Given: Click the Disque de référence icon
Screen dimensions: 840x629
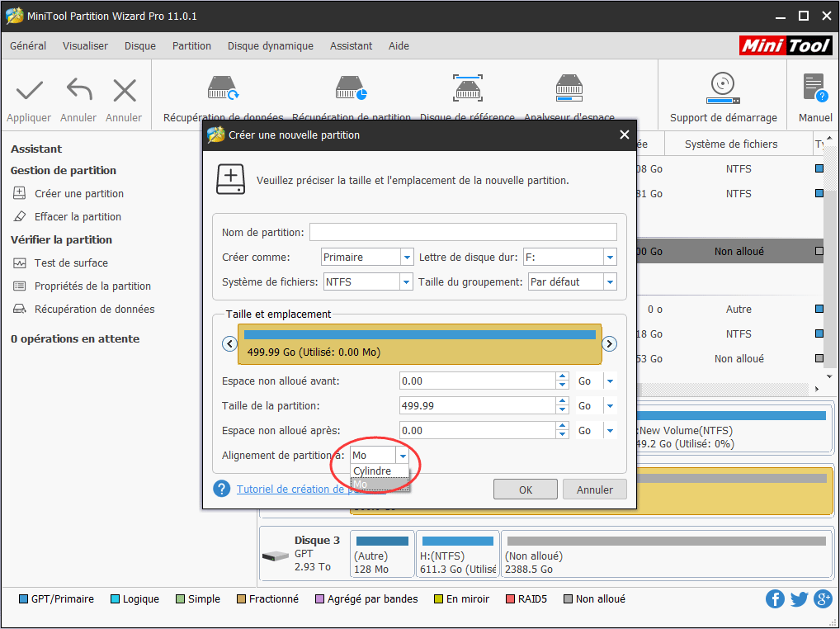Looking at the screenshot, I should pos(467,88).
